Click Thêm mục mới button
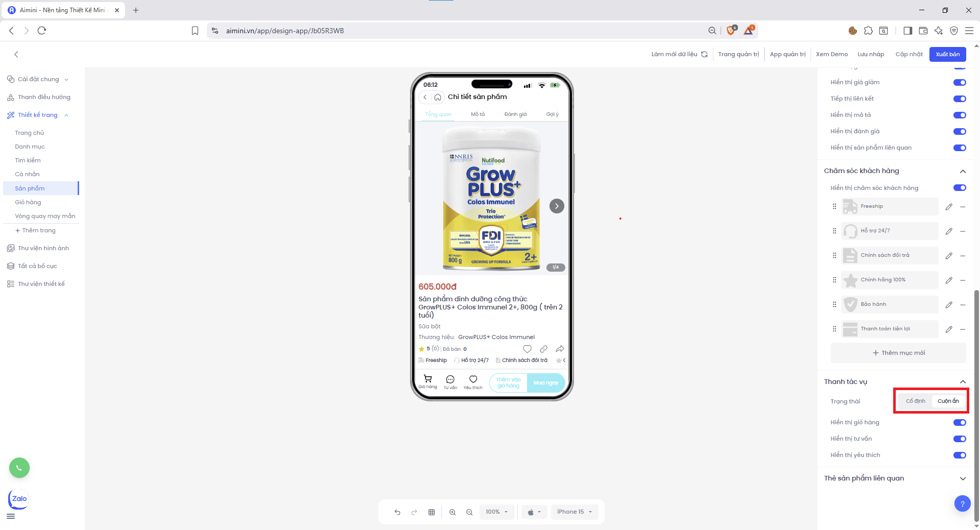The width and height of the screenshot is (980, 530). coord(898,353)
